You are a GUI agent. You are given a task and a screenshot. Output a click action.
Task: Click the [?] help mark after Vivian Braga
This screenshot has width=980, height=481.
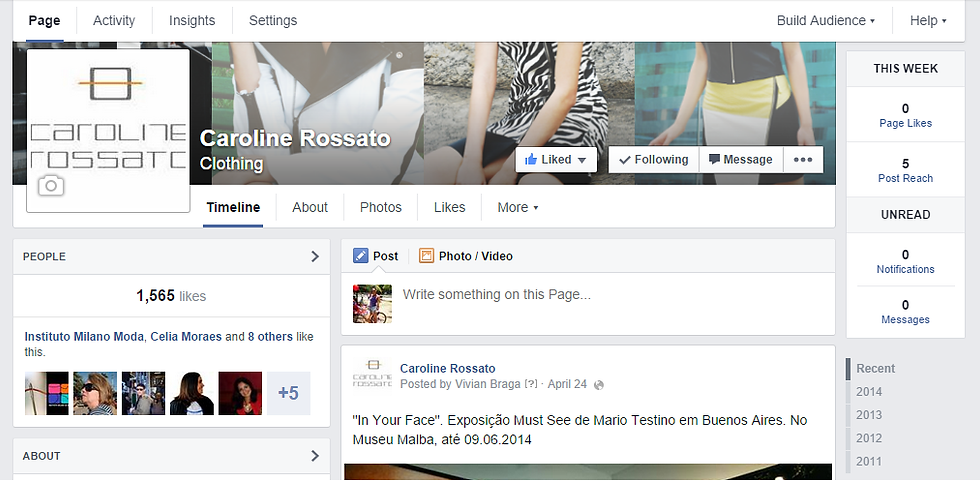[x=531, y=384]
